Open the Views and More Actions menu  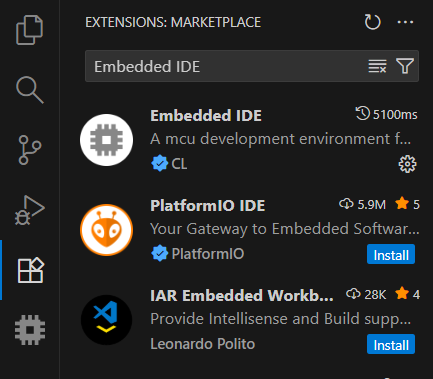pos(405,22)
